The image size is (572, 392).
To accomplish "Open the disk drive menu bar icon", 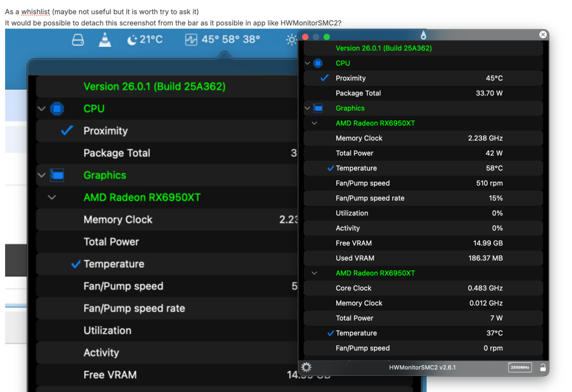I will click(78, 39).
